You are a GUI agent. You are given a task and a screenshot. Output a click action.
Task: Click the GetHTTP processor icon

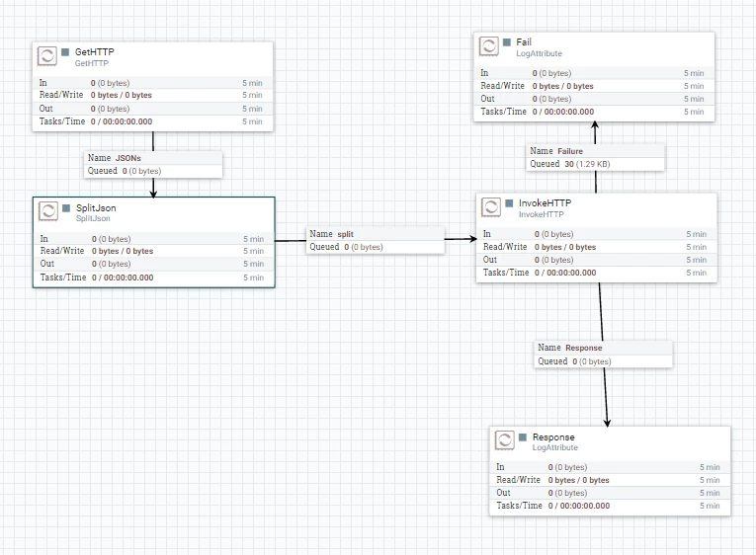pos(47,56)
